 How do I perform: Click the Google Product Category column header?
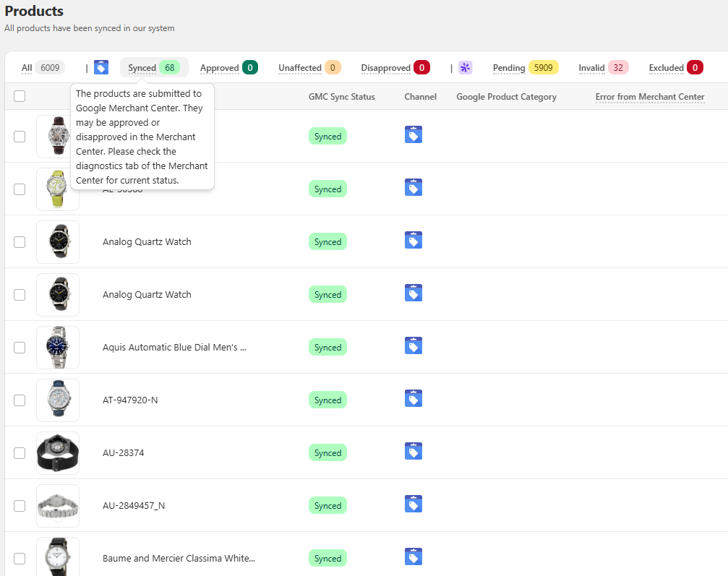507,97
